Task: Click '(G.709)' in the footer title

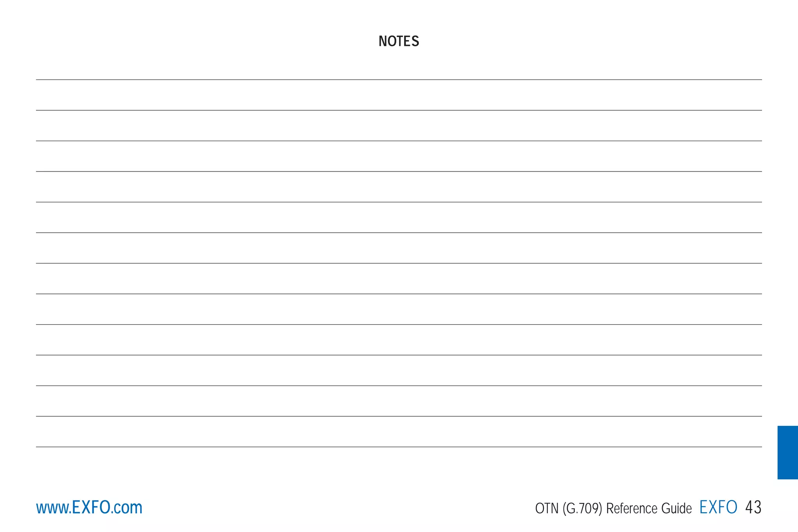Action: (x=582, y=508)
